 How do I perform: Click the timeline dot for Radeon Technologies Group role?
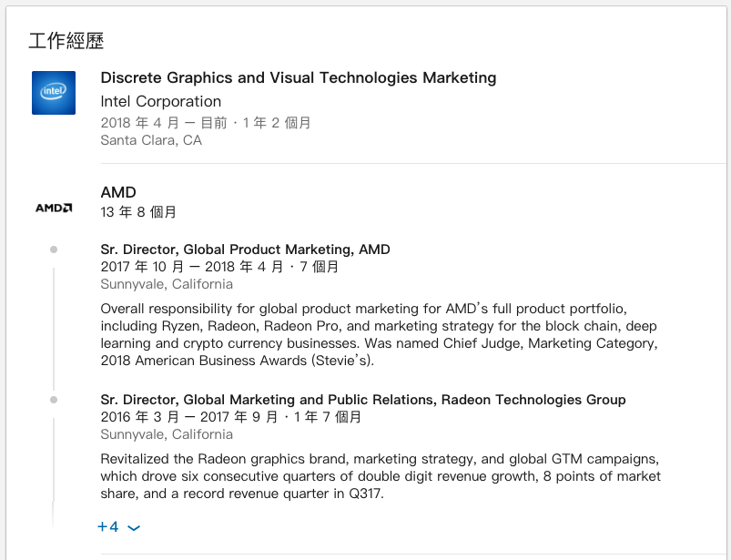[54, 400]
